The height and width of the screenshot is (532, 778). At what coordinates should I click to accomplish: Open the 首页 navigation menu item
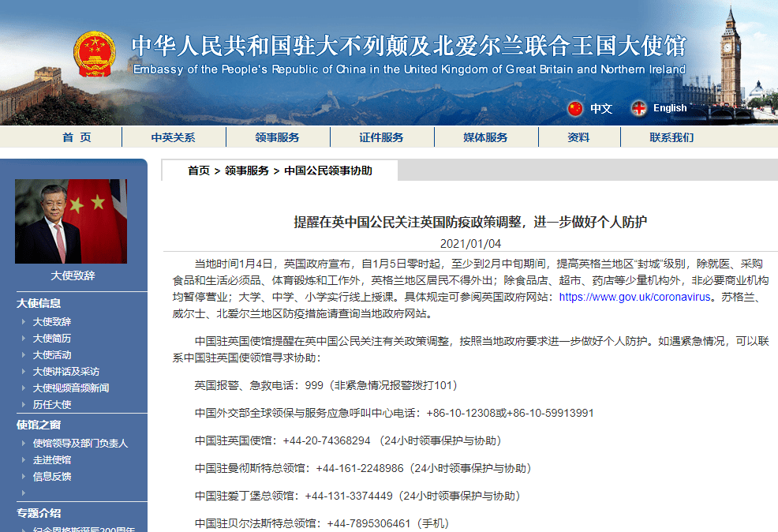point(77,137)
